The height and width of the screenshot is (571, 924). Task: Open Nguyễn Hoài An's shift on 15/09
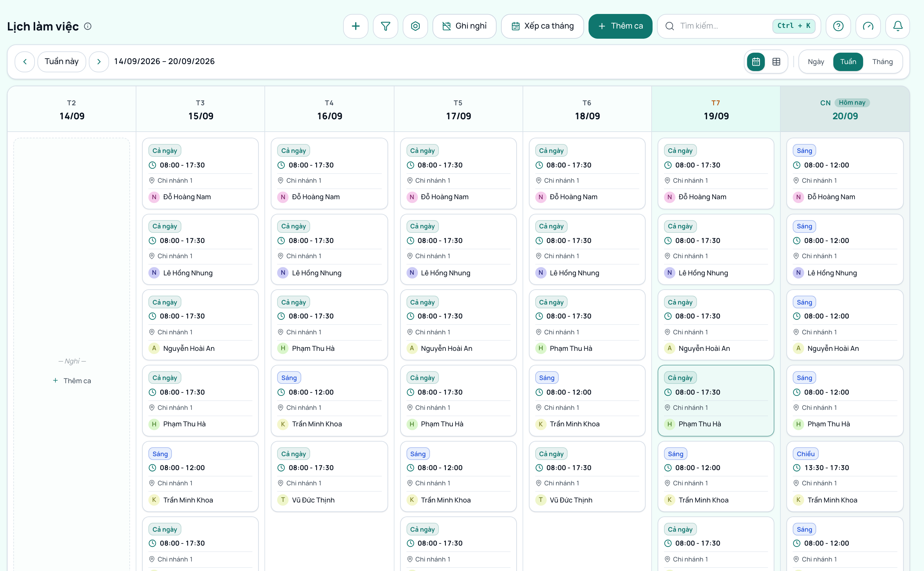coord(200,325)
